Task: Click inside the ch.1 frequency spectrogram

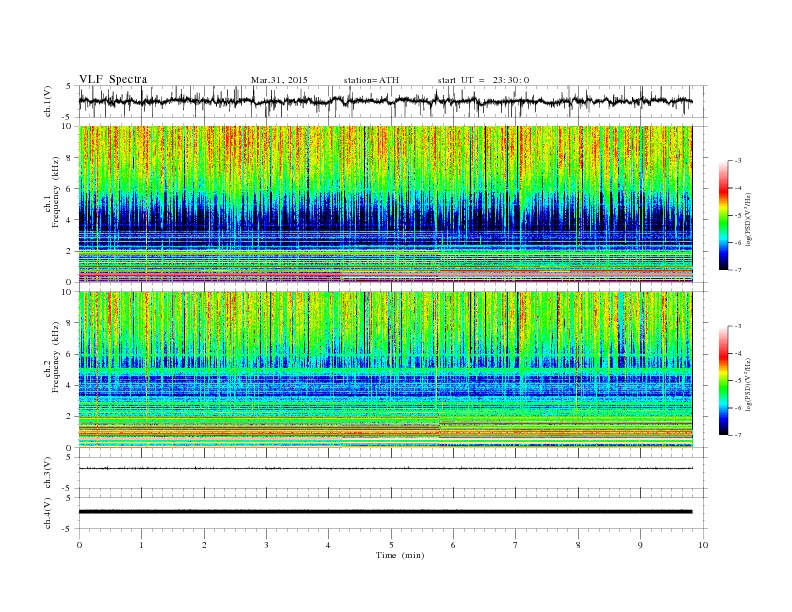Action: point(385,204)
